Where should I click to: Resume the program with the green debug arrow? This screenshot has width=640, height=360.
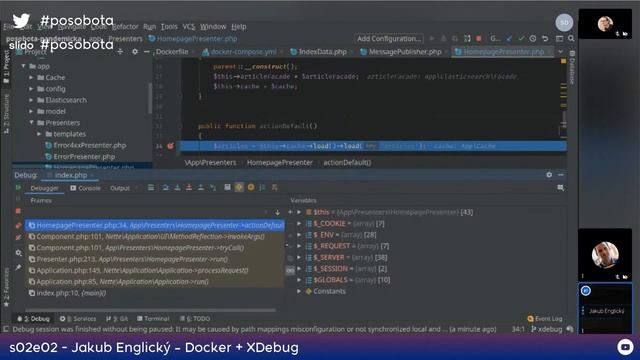coord(18,188)
